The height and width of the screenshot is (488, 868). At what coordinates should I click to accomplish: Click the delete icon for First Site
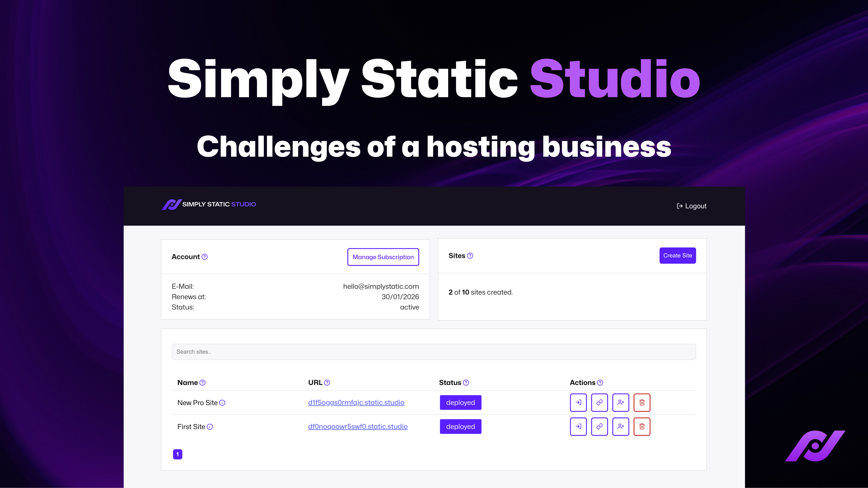coord(642,426)
